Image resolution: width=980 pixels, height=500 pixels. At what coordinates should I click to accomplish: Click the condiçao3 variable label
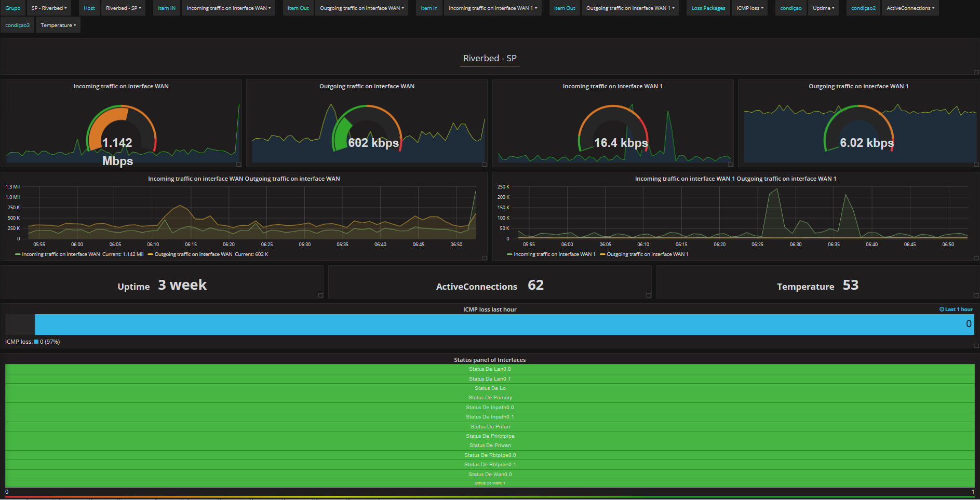click(18, 25)
